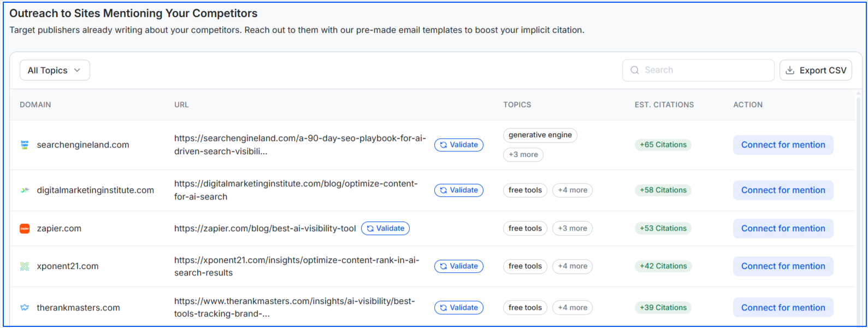
Task: Open the All Topics dropdown
Action: click(x=55, y=70)
